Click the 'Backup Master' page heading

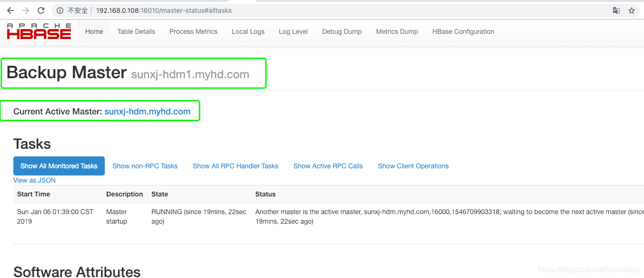[67, 72]
